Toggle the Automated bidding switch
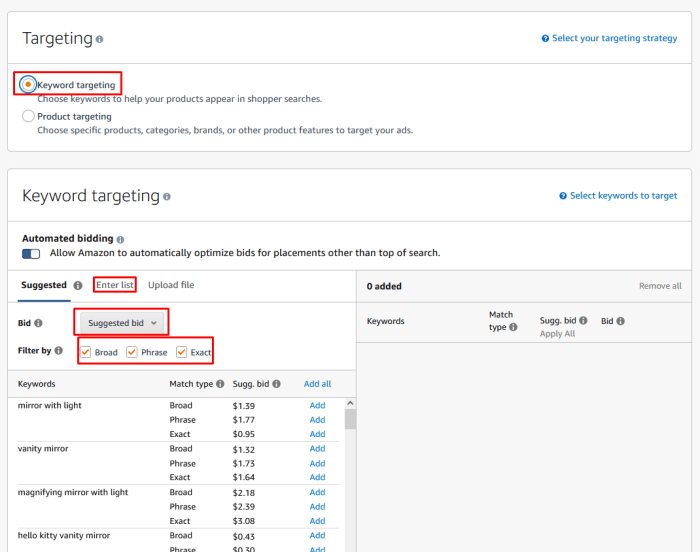 pyautogui.click(x=31, y=254)
